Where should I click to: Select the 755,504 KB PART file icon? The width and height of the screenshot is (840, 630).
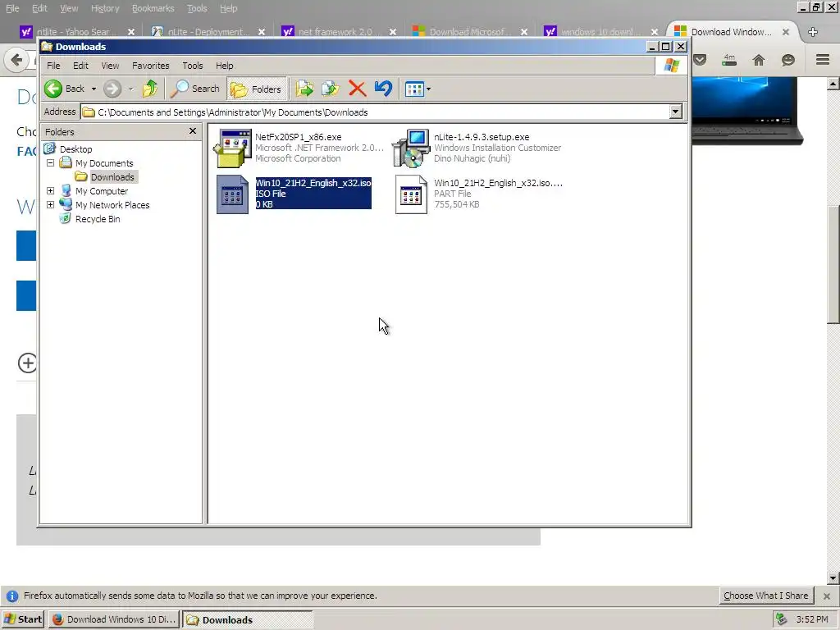click(411, 194)
